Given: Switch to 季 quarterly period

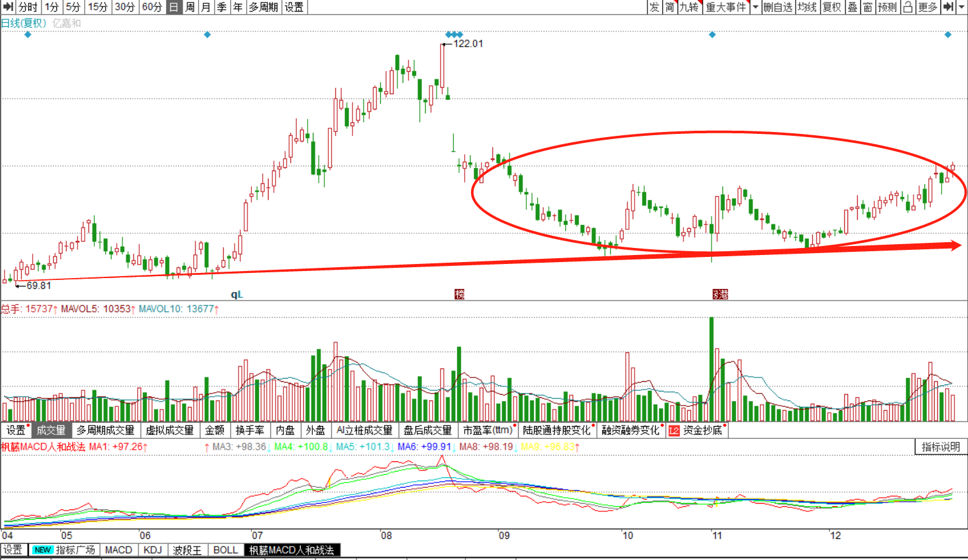Looking at the screenshot, I should point(222,7).
